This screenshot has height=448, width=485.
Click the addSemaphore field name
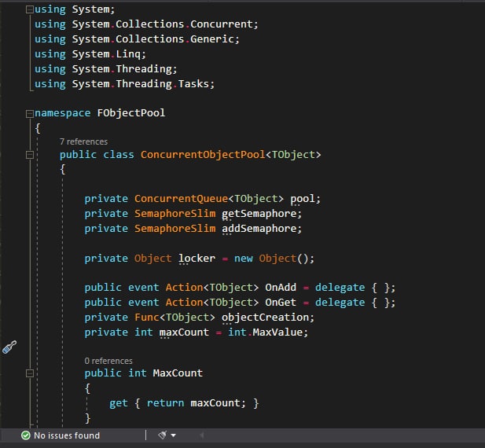pos(259,229)
